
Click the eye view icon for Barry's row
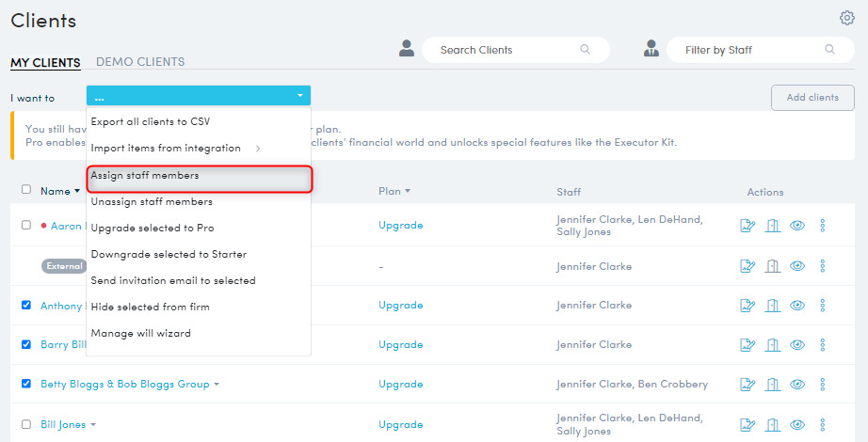tap(797, 345)
